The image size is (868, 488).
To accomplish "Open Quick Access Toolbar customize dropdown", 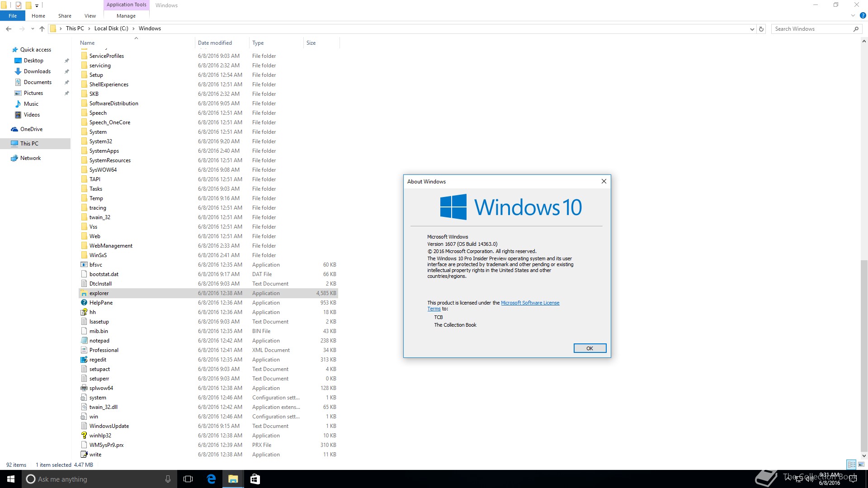I will click(37, 5).
